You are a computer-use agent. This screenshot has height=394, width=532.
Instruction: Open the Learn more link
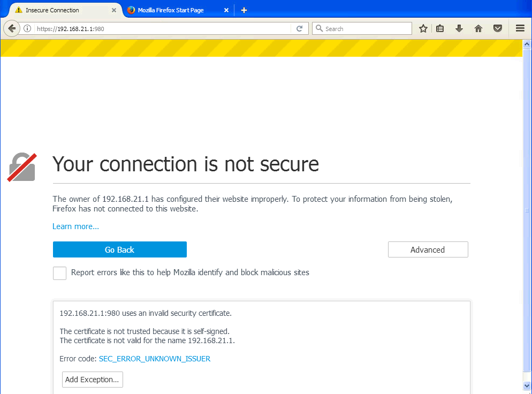(75, 226)
